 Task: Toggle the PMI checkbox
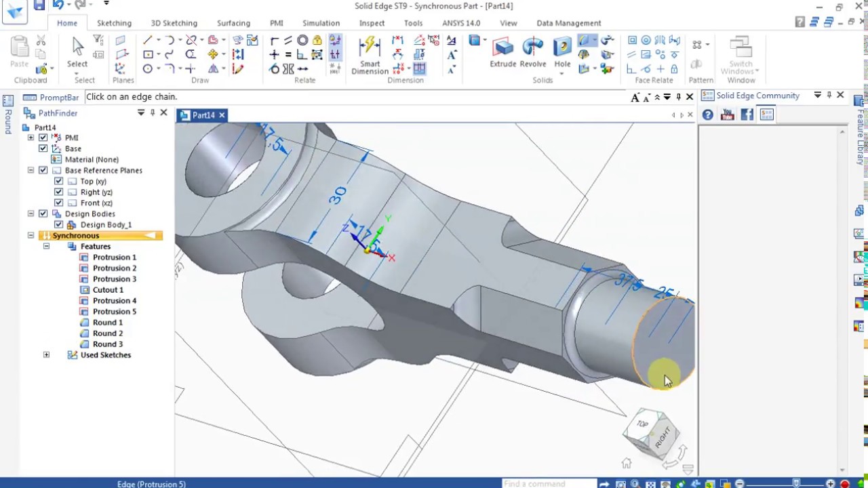click(x=43, y=138)
